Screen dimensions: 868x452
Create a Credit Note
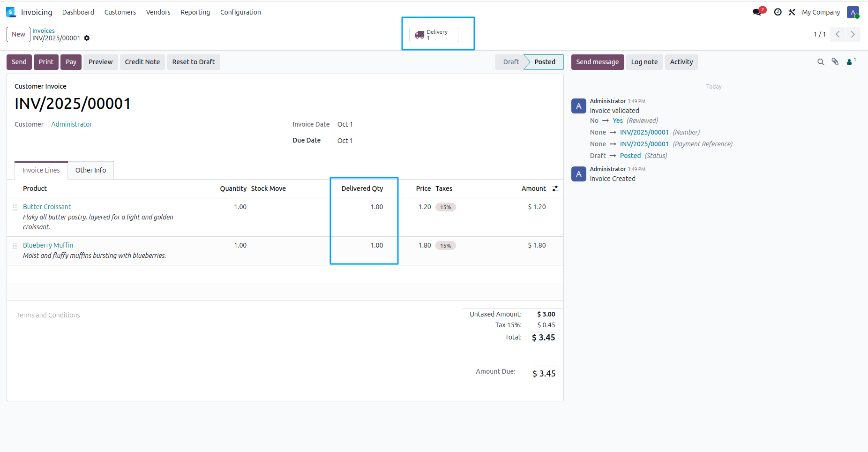pos(142,62)
